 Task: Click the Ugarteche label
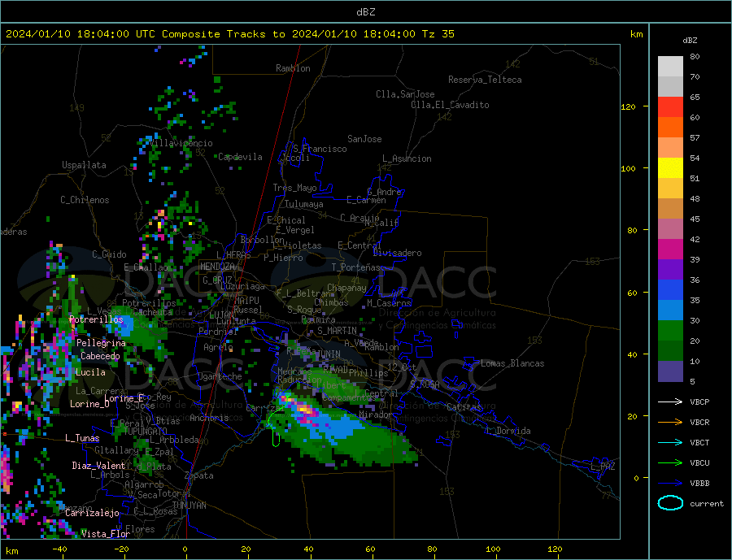[x=220, y=376]
